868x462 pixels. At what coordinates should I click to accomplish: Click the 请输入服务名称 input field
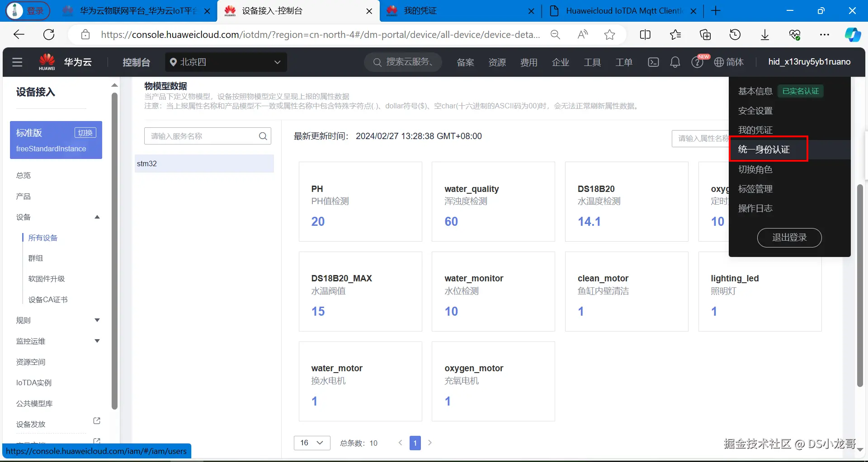point(208,136)
